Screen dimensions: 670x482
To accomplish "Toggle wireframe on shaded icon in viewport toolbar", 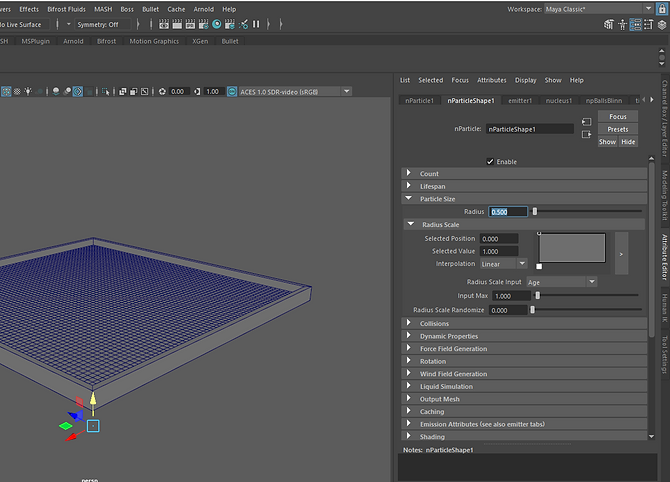I will tap(6, 91).
